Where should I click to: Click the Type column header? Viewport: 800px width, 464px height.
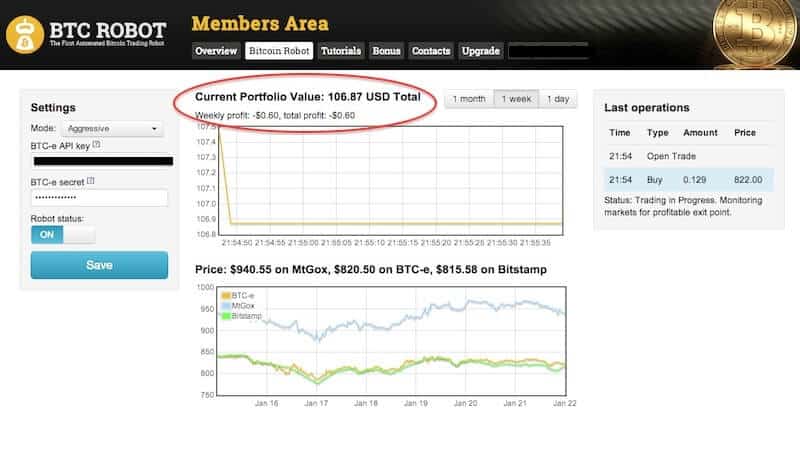point(658,133)
